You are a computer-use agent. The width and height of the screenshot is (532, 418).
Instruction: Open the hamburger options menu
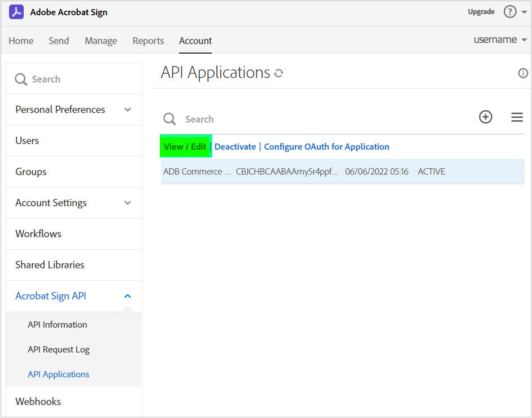point(517,117)
